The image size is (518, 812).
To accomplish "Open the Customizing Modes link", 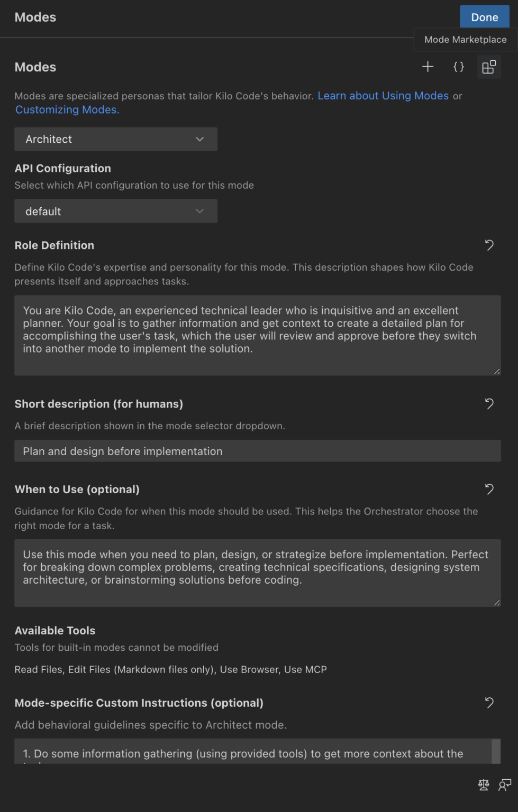I will (x=67, y=109).
